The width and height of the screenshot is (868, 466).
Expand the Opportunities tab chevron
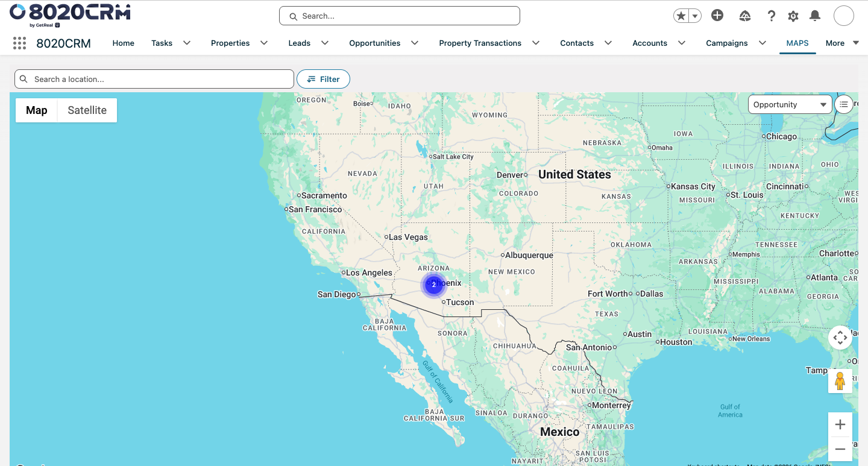415,43
